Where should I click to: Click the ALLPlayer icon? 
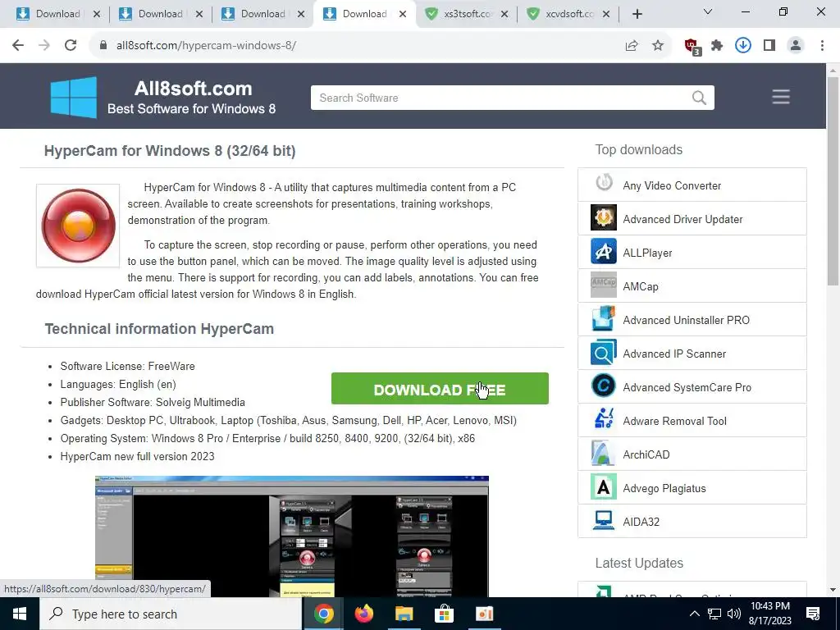pos(604,251)
